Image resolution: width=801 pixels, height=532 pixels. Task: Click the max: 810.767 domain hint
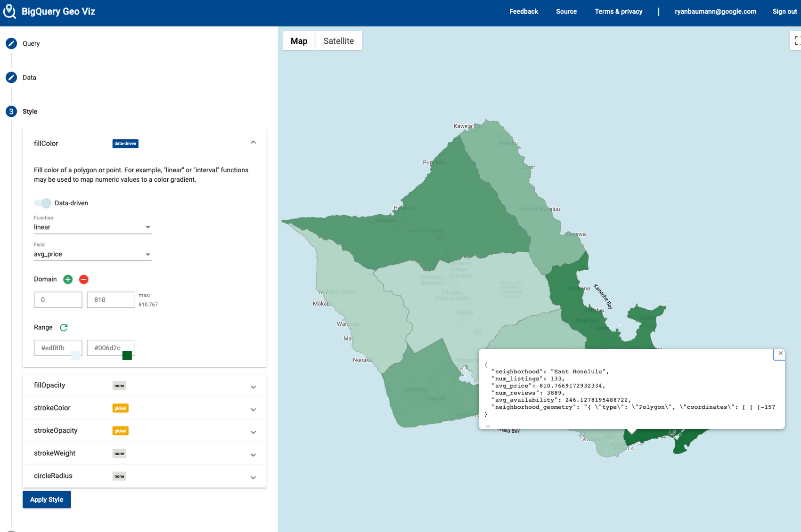pos(148,300)
